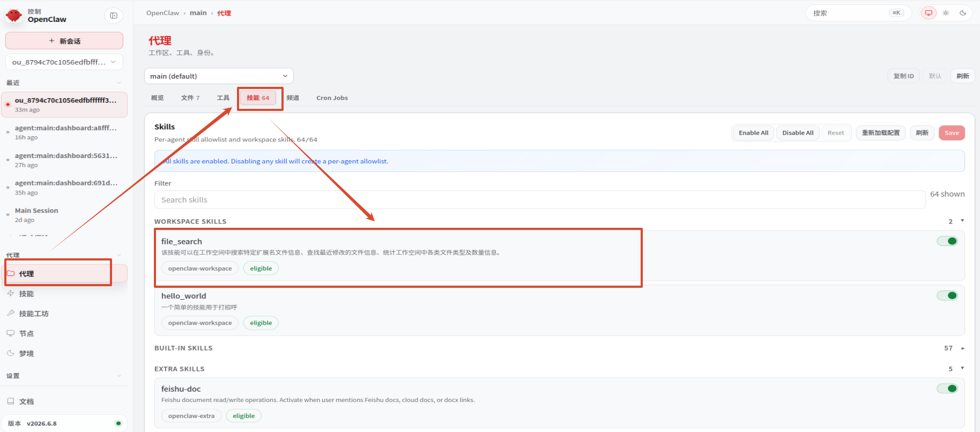
Task: Click the OpenClaw breadcrumb link
Action: click(162, 13)
